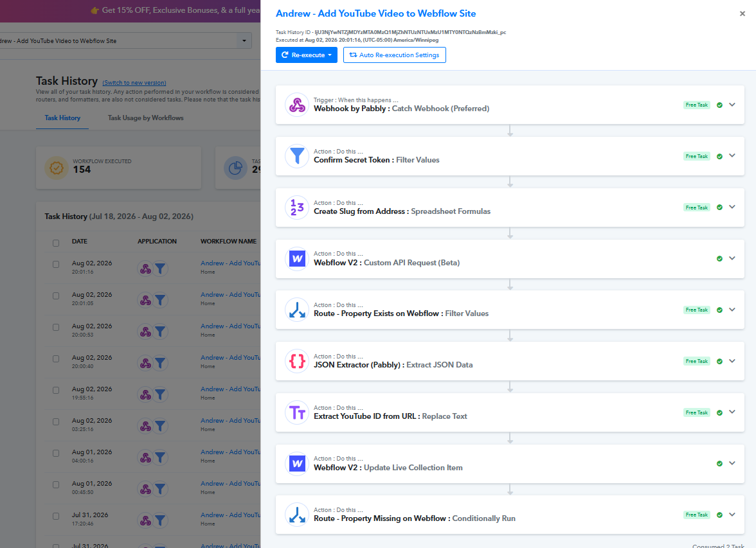Click the Replace Text formatter icon
The width and height of the screenshot is (756, 548).
(x=297, y=412)
